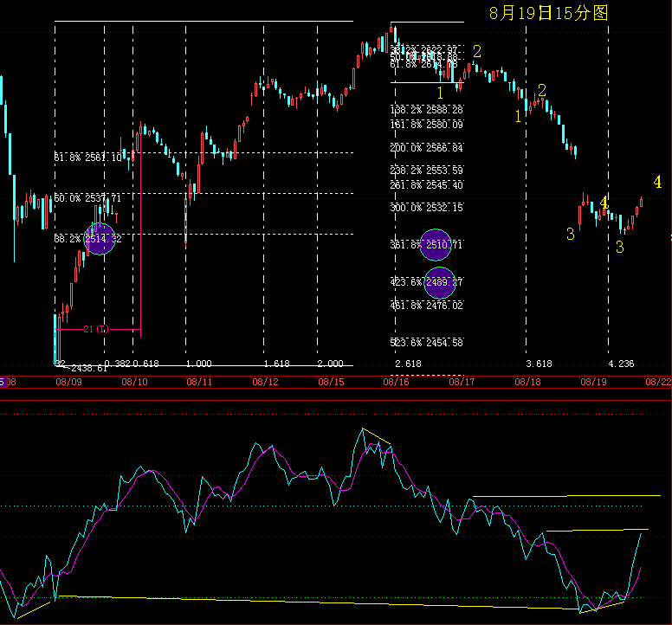Screen dimensions: 672x625
Task: Click the purple circle at 2510.71 level
Action: [x=441, y=245]
